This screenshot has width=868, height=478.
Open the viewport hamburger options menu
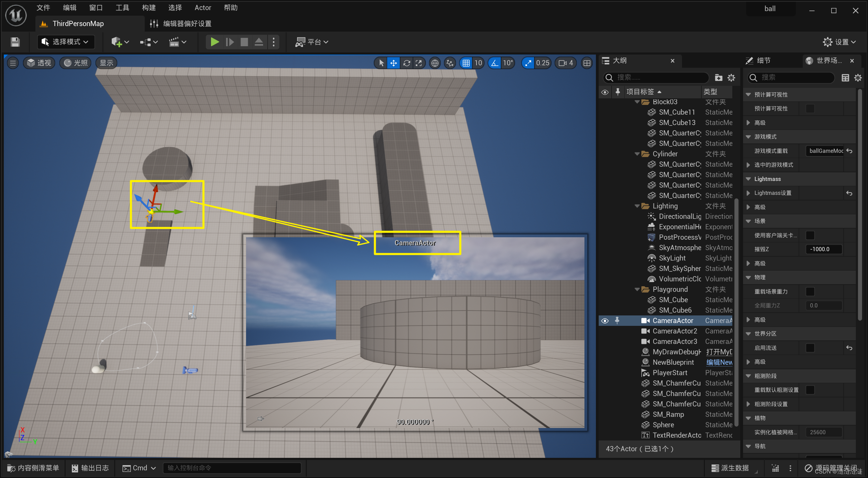(13, 63)
